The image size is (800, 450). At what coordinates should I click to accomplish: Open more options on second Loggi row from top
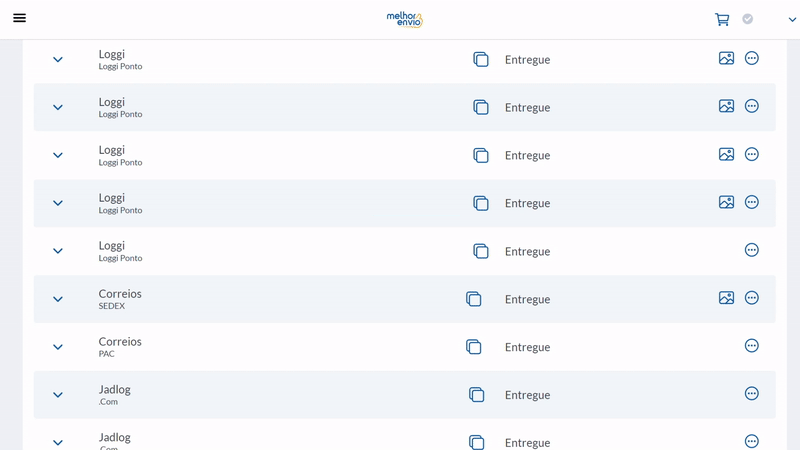tap(752, 106)
